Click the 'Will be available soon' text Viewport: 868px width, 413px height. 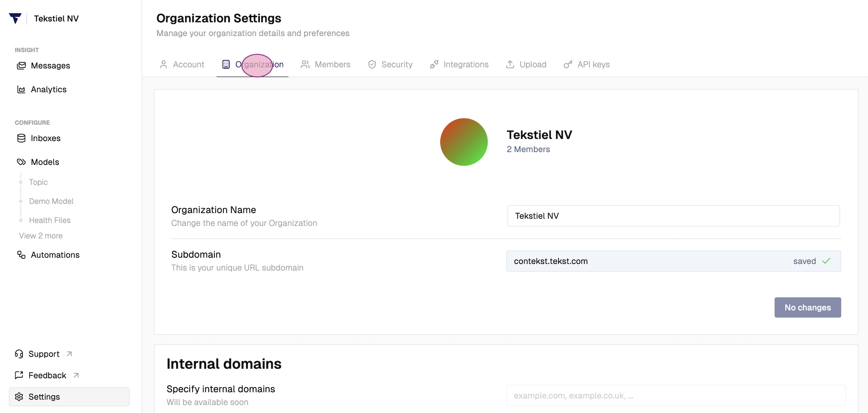207,402
